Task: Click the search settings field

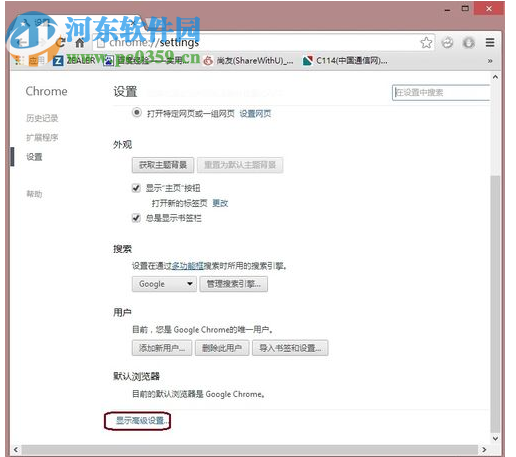Action: [x=441, y=92]
